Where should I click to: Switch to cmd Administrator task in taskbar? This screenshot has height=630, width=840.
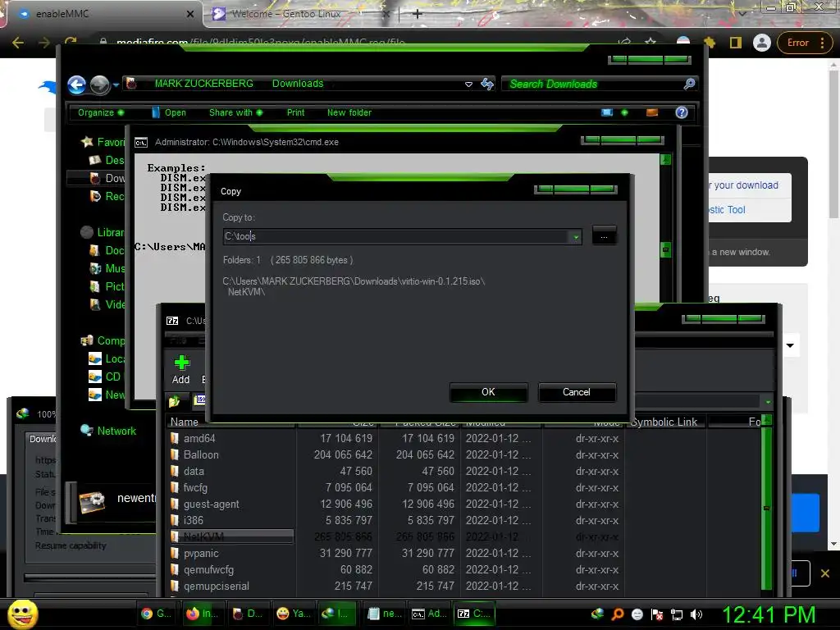[x=430, y=614]
